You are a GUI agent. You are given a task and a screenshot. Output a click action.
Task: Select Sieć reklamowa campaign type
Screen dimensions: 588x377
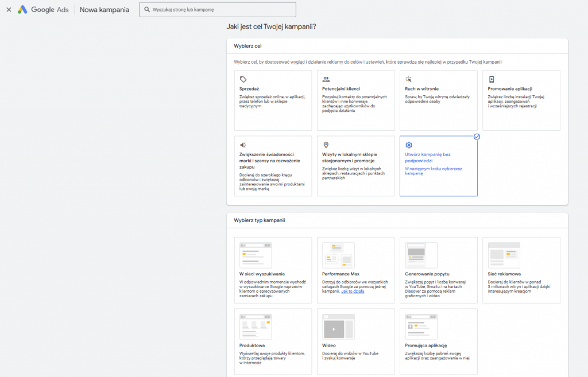pos(521,270)
